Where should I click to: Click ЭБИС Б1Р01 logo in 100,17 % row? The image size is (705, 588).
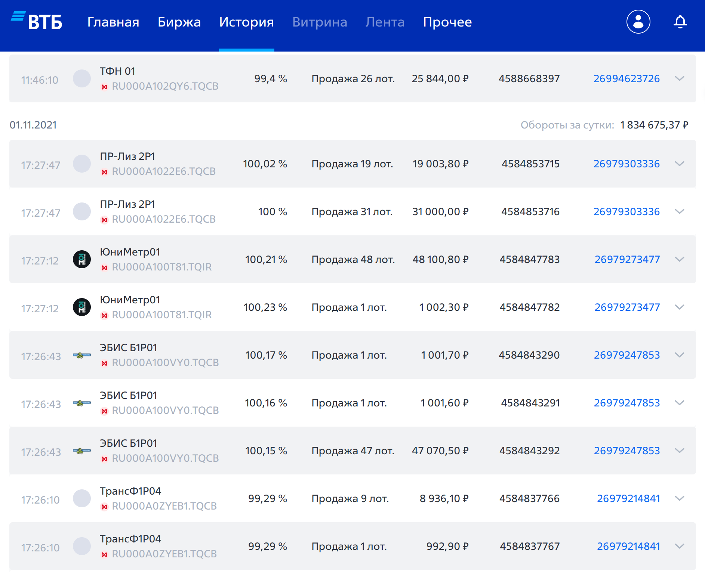[82, 355]
